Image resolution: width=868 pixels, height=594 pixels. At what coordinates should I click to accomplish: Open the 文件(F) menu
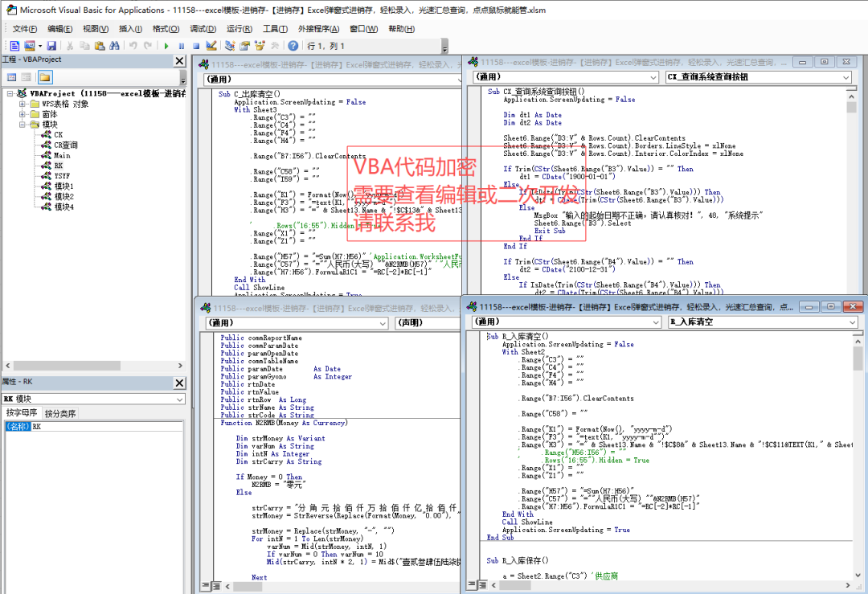coord(25,29)
